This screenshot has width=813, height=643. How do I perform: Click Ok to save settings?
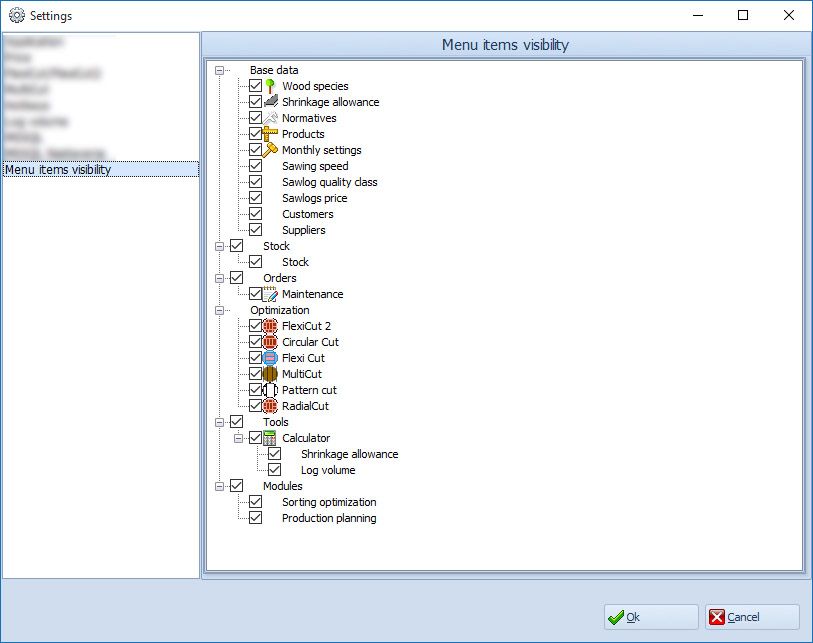pos(651,617)
